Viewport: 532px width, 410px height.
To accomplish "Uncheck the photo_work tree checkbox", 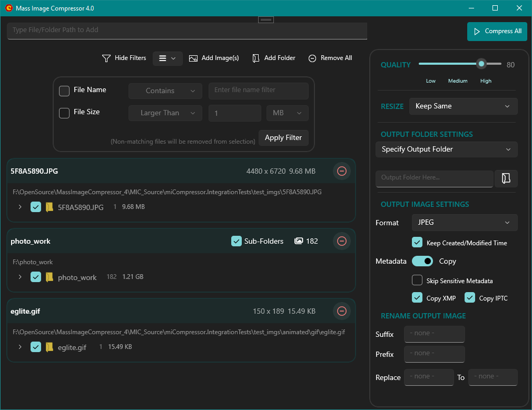I will 36,277.
